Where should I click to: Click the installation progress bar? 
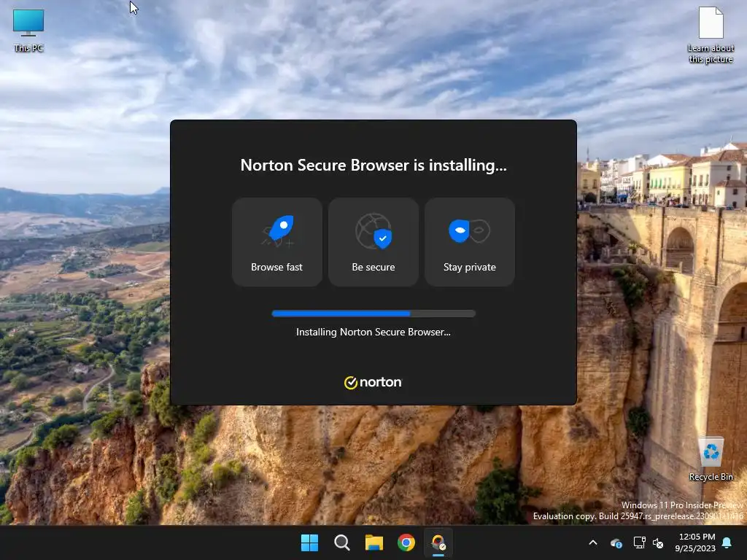click(x=373, y=314)
